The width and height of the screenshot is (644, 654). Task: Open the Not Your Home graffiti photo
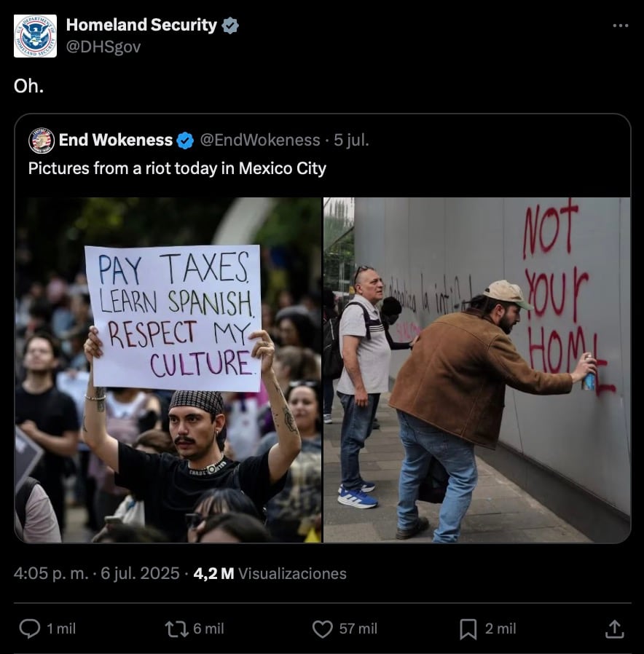coord(476,370)
